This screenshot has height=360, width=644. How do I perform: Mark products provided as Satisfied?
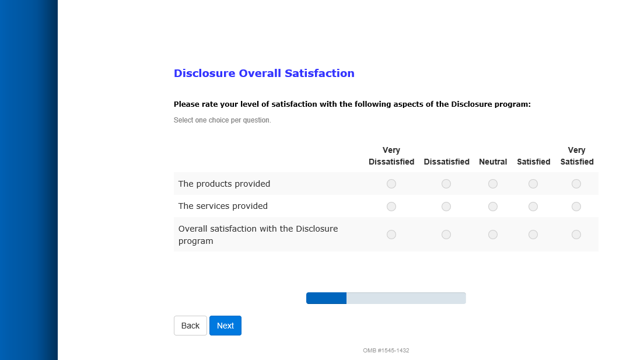pyautogui.click(x=533, y=184)
